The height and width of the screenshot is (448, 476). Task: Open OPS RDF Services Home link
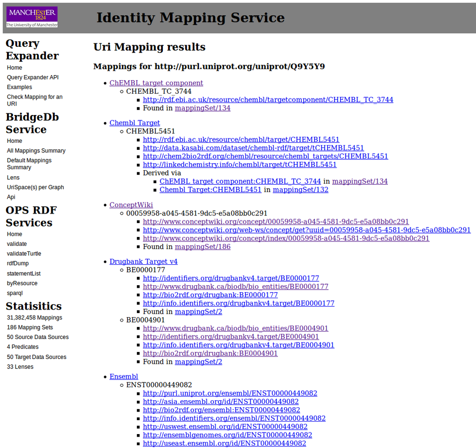click(x=14, y=234)
